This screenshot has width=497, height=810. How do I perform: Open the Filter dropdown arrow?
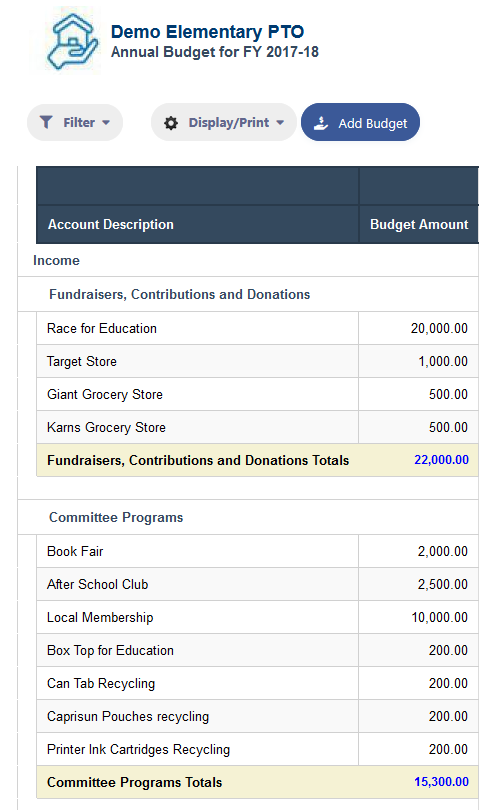(106, 123)
